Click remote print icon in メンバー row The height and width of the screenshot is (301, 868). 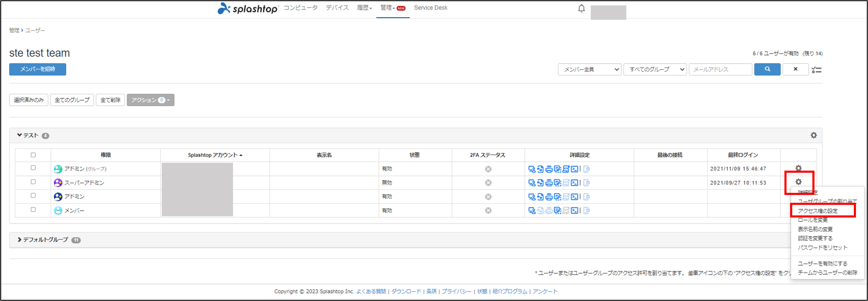[x=549, y=211]
